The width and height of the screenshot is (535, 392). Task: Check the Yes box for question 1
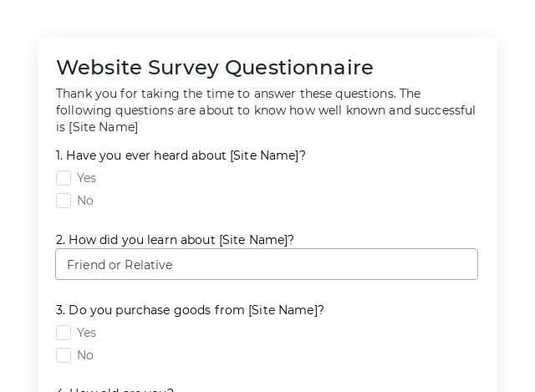point(64,178)
